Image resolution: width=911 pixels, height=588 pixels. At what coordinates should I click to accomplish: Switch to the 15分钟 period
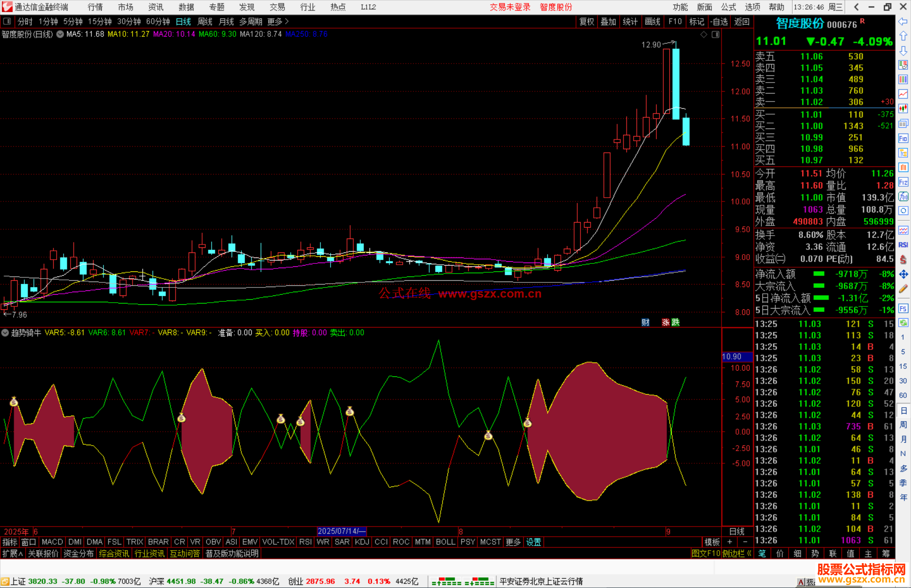pos(100,21)
